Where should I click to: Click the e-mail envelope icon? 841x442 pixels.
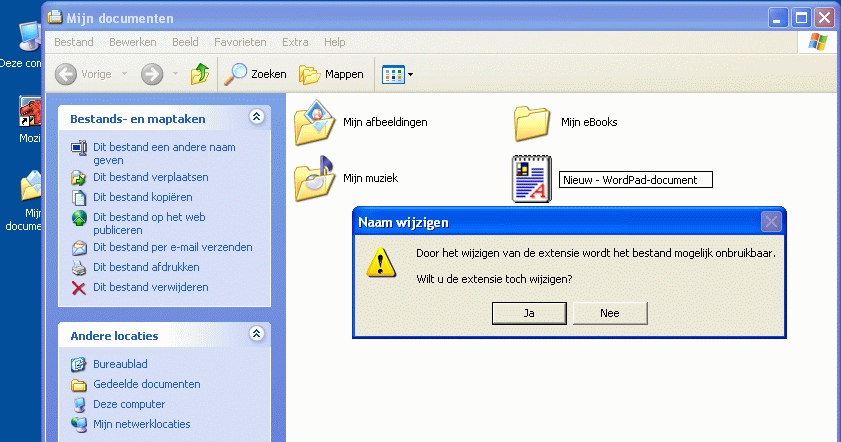pos(79,248)
